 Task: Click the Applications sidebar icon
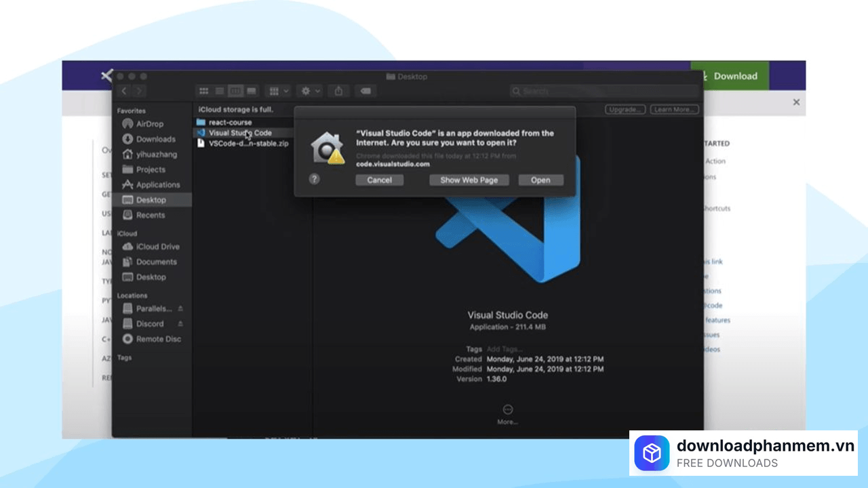coord(127,184)
